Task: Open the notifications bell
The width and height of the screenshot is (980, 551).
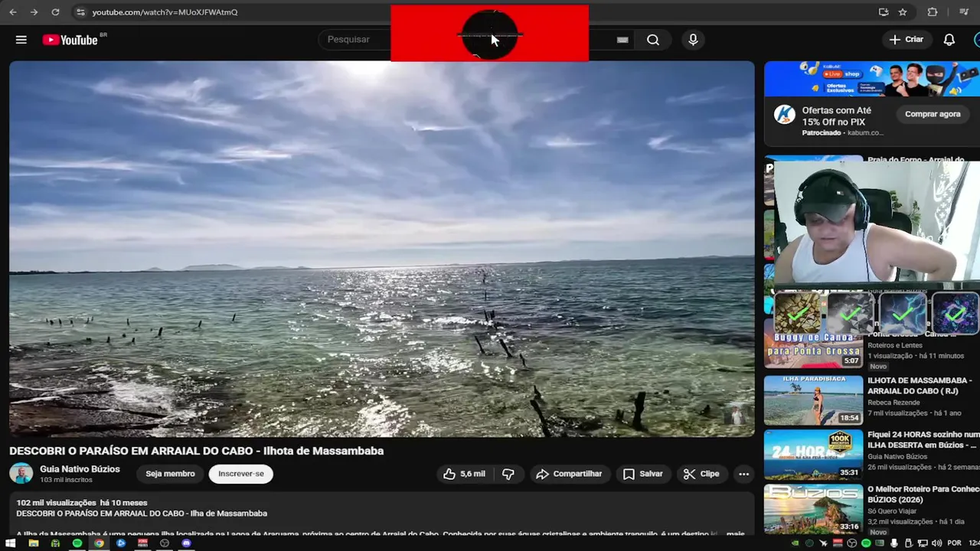Action: coord(949,40)
